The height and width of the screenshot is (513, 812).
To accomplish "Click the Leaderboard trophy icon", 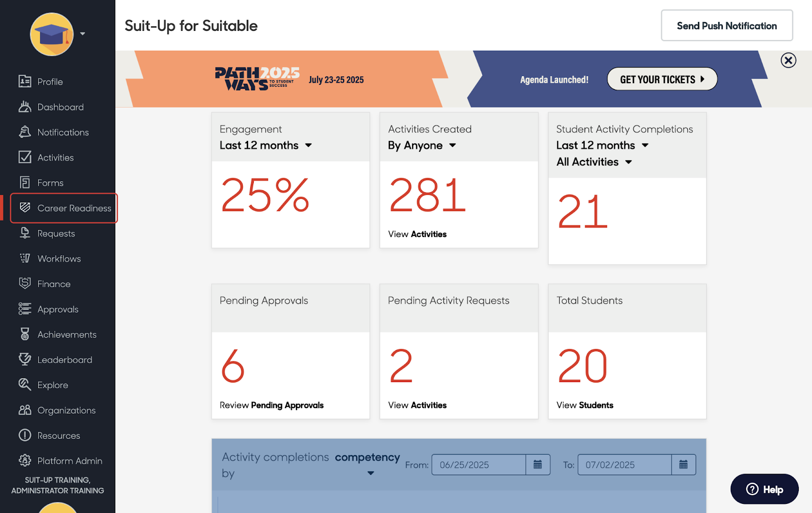I will coord(25,359).
